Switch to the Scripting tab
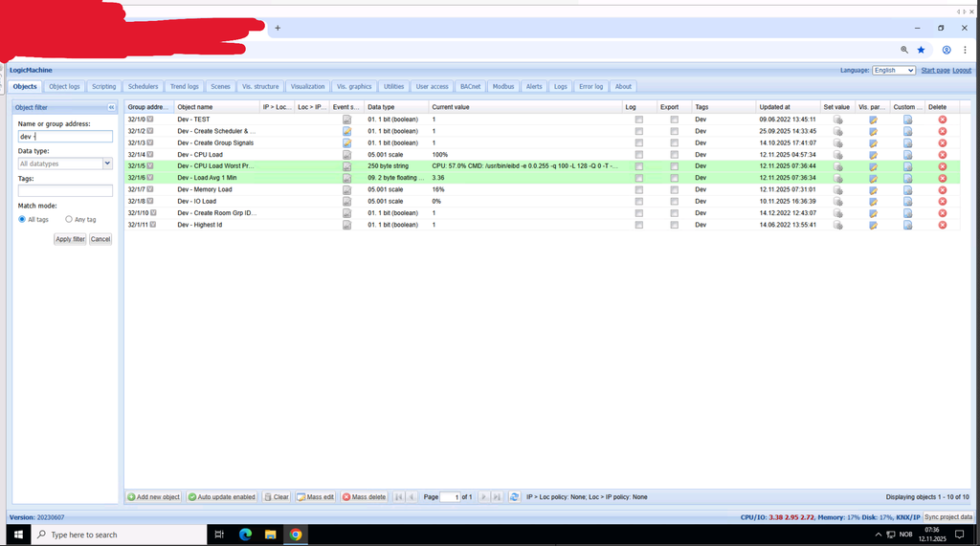The height and width of the screenshot is (546, 980). [103, 87]
